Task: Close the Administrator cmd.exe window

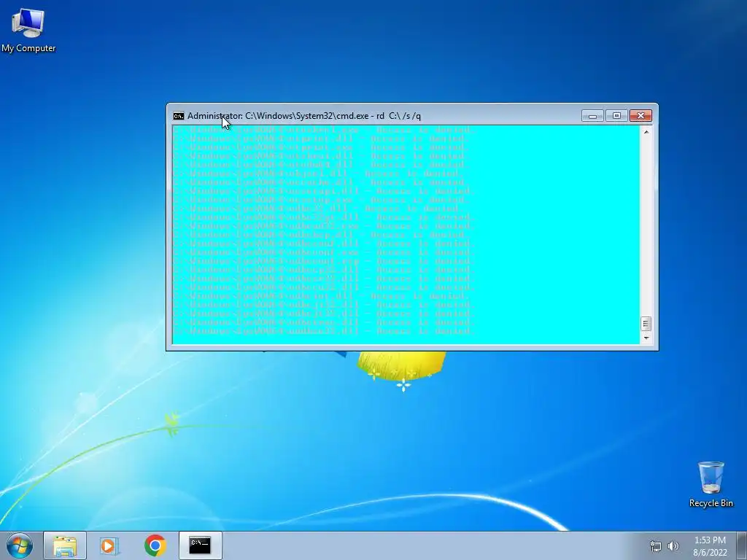Action: click(x=640, y=116)
